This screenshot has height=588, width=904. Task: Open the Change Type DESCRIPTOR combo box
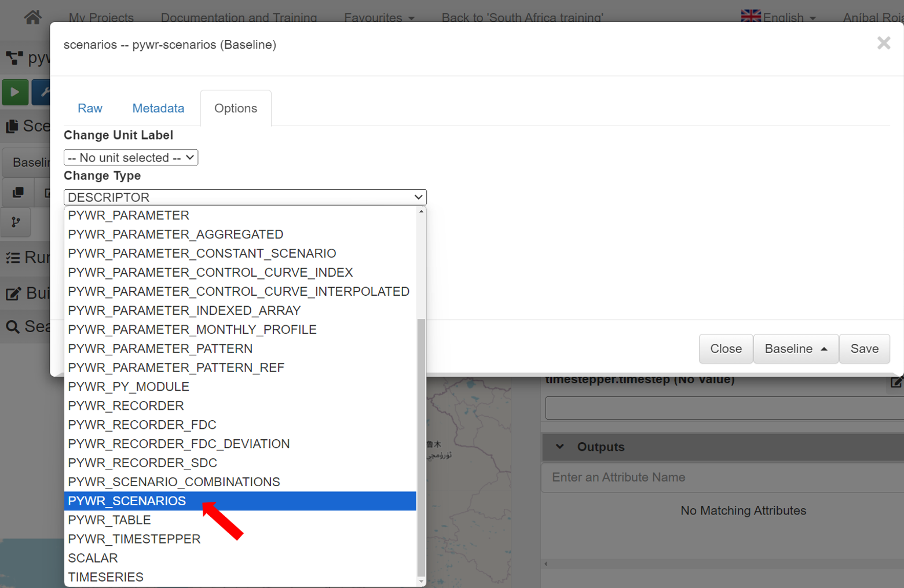click(x=245, y=197)
